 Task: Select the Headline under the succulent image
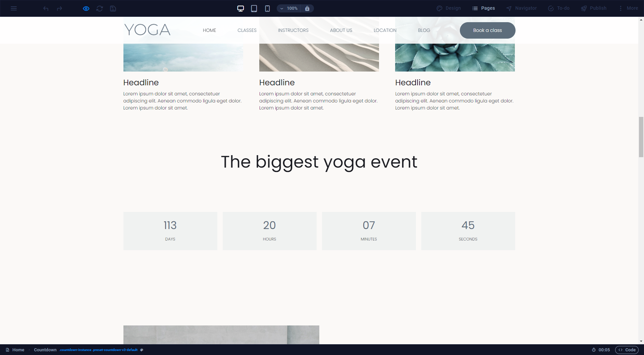tap(413, 83)
